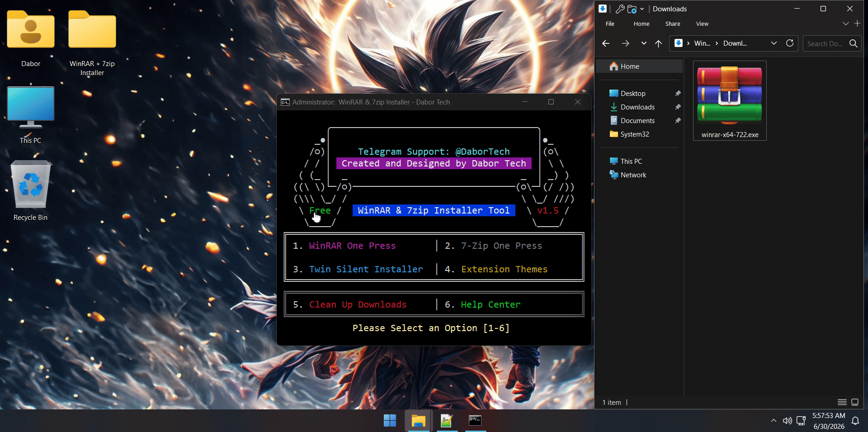Refresh the Downloads folder view

(790, 43)
